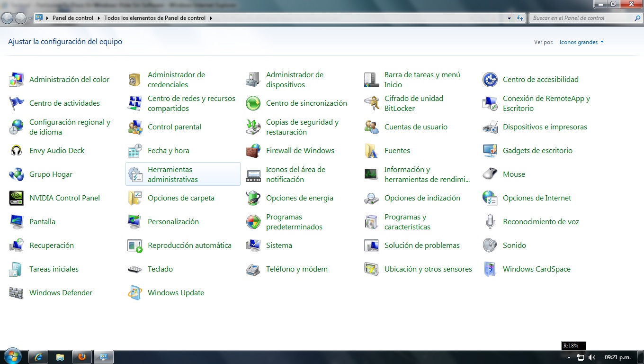Open the Sistema link
644x364 pixels.
tap(279, 246)
